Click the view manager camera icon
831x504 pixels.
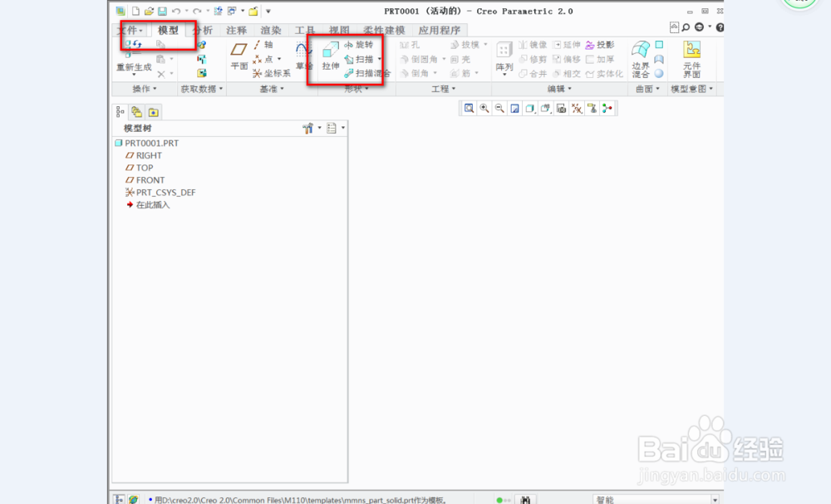[561, 109]
